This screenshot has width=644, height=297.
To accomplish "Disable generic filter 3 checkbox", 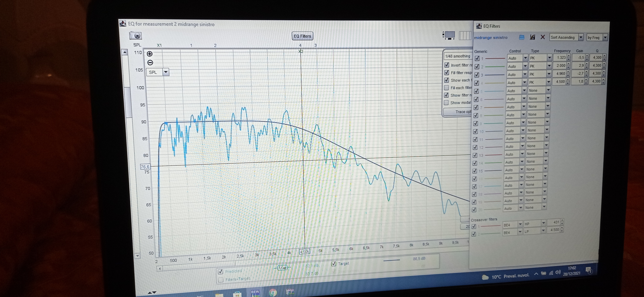I will [477, 75].
